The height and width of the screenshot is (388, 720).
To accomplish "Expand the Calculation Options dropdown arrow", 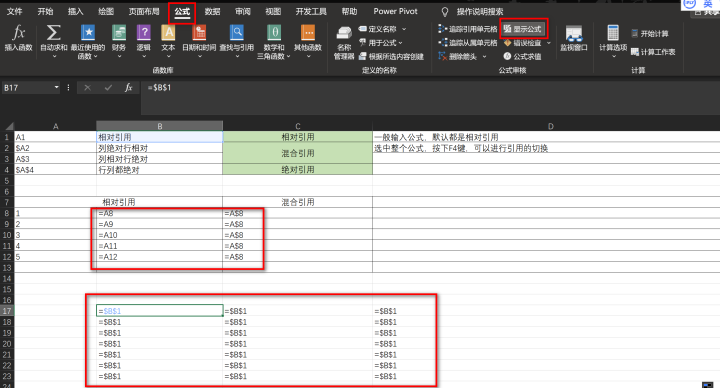I will tap(613, 56).
